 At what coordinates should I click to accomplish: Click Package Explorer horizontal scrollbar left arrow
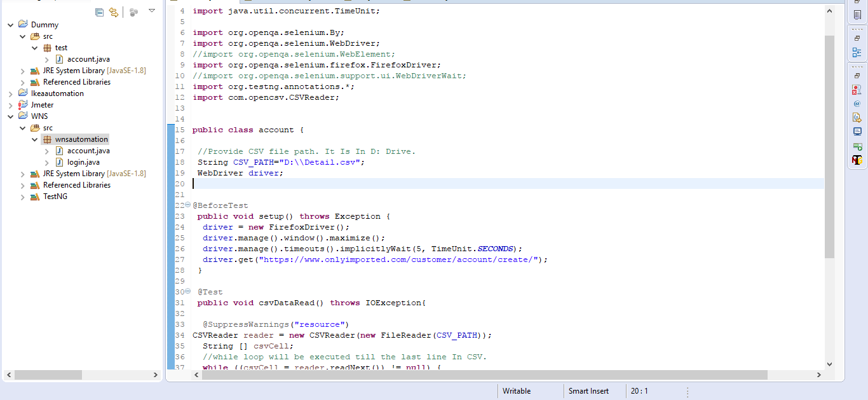click(8, 375)
